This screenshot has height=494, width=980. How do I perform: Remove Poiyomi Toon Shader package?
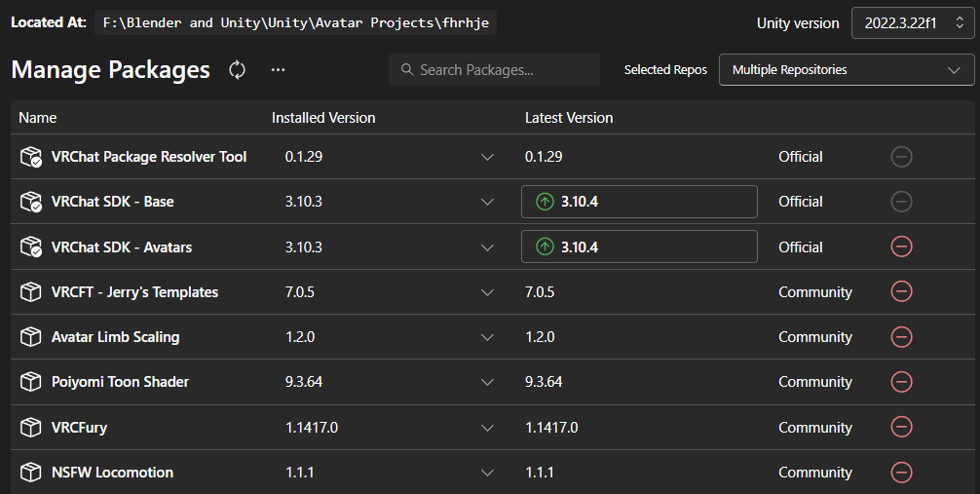coord(901,382)
